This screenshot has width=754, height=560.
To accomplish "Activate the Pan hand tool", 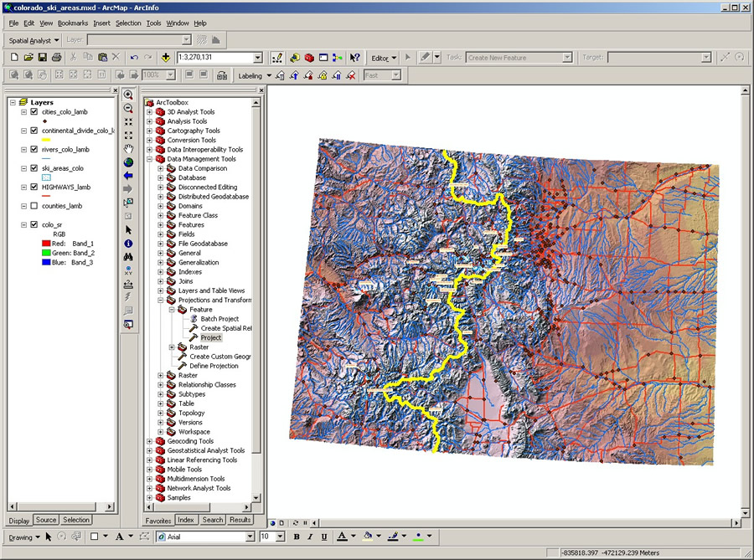I will click(128, 148).
